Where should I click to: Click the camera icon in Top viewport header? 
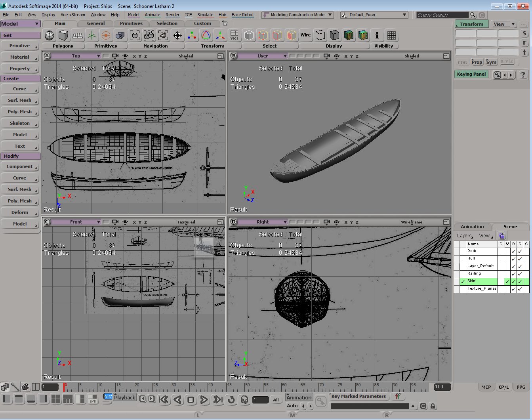[x=115, y=56]
